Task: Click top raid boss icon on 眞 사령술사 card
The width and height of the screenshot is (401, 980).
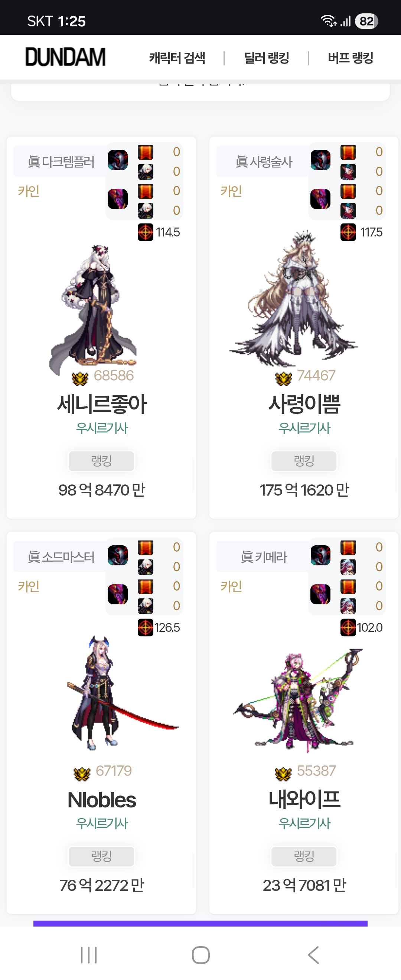Action: click(x=320, y=160)
